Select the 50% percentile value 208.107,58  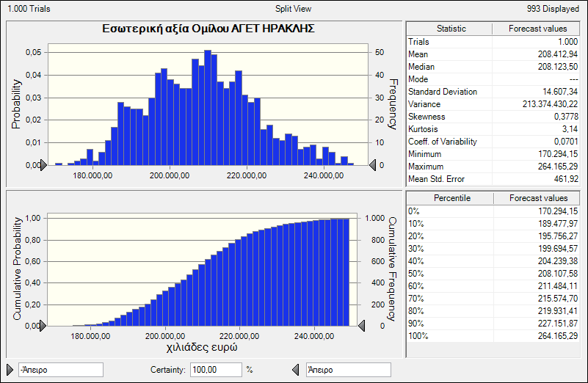[558, 274]
